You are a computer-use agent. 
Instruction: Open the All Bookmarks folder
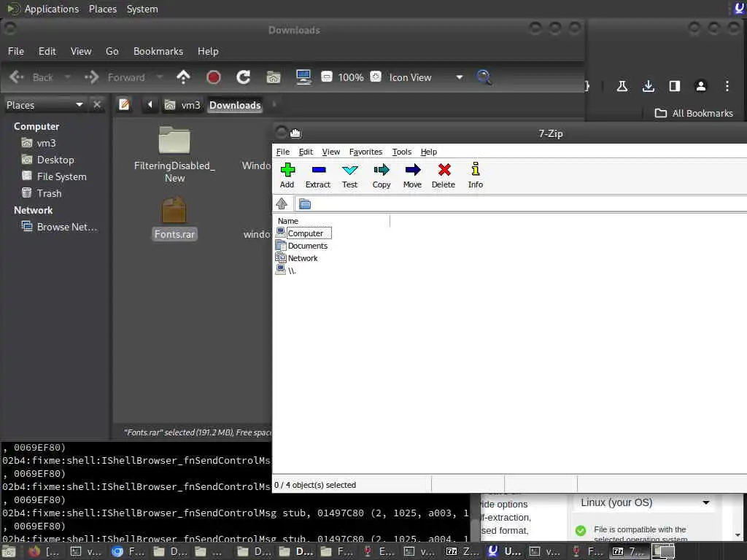694,113
